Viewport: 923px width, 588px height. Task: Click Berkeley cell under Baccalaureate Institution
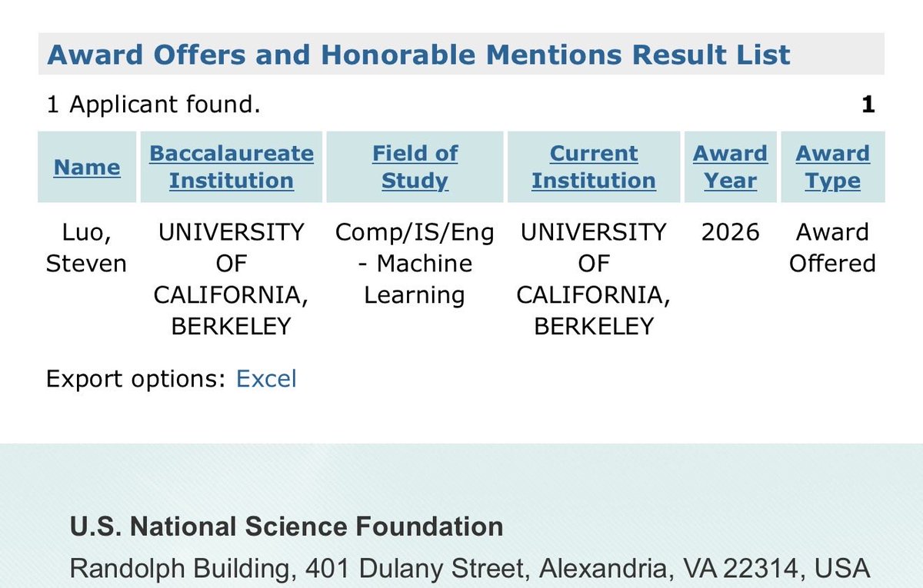tap(232, 279)
